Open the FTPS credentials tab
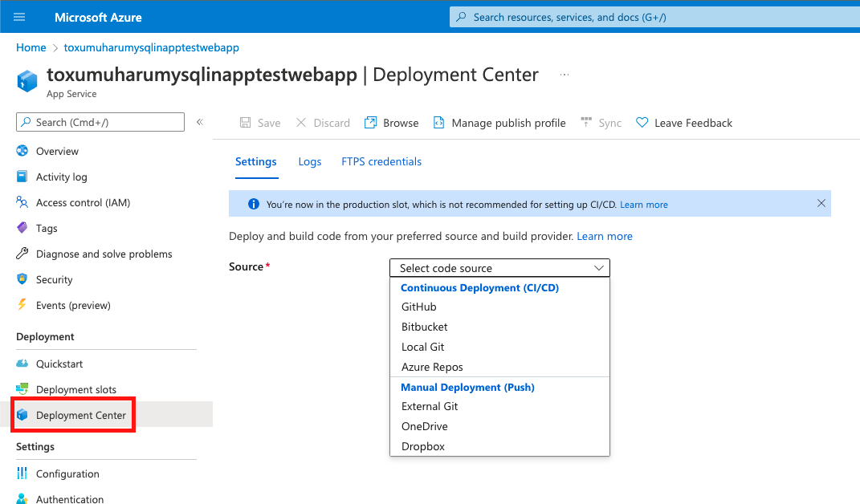The image size is (860, 504). point(381,161)
